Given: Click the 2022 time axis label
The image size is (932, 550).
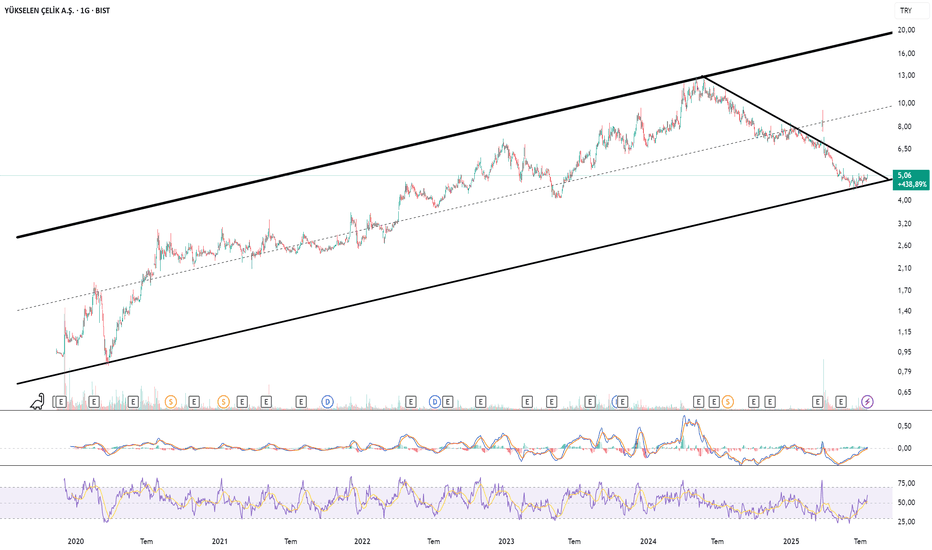Looking at the screenshot, I should [362, 542].
